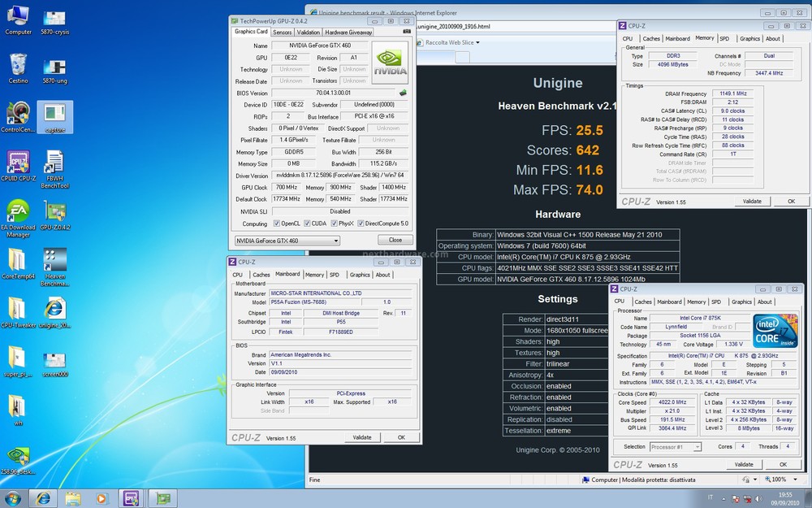Click OK in CPU-Z processor info window
Screen dimensions: 812x508
click(x=783, y=464)
